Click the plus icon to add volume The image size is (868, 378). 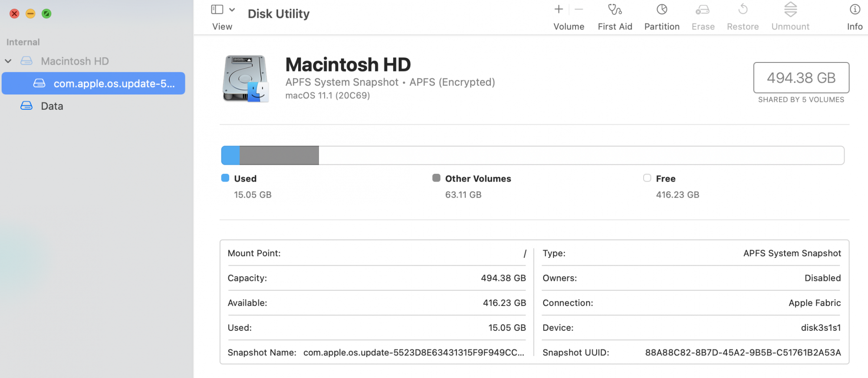(x=559, y=9)
